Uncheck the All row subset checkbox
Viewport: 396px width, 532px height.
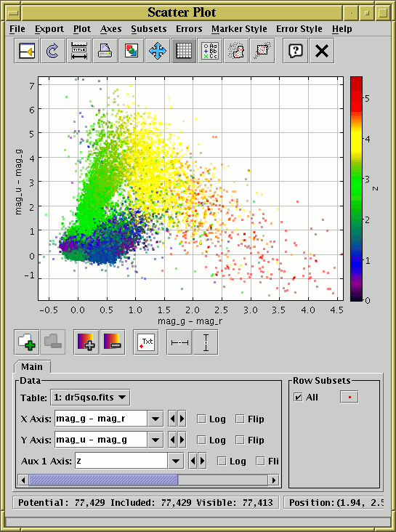click(x=298, y=397)
